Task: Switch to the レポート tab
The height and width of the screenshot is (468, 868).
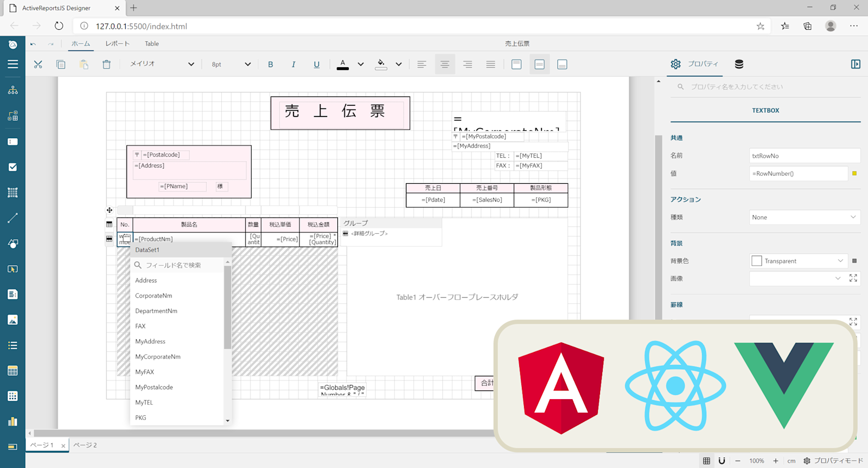Action: 118,44
